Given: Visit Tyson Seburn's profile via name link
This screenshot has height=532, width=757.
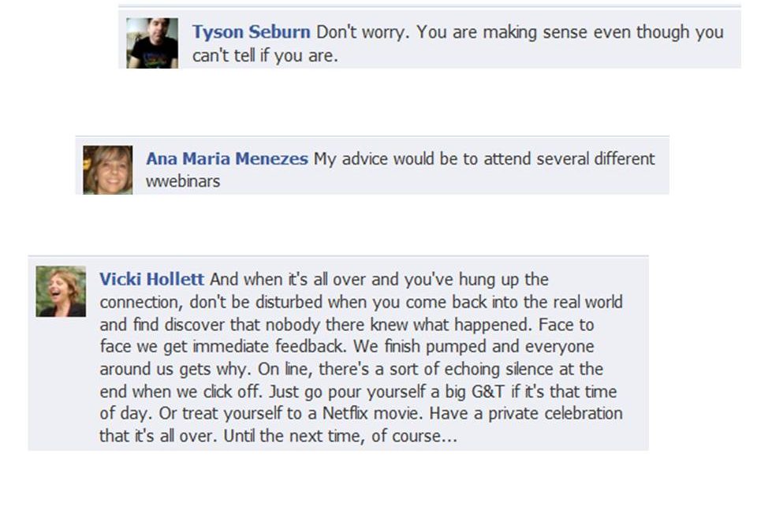Looking at the screenshot, I should [x=251, y=32].
